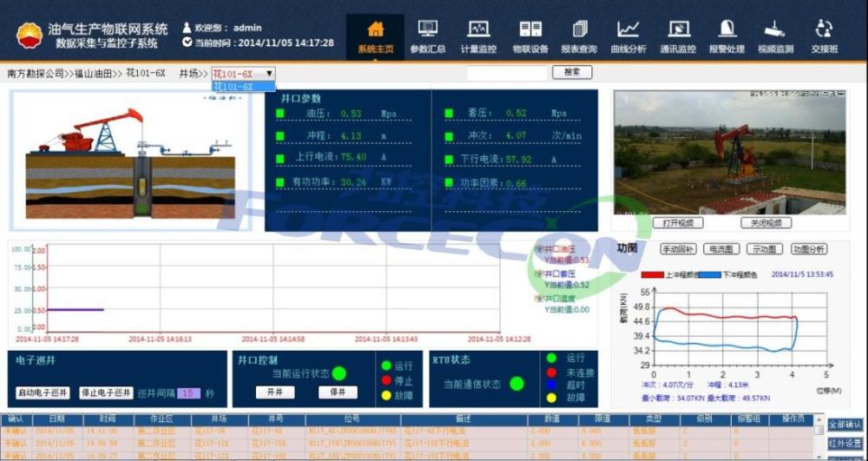The width and height of the screenshot is (868, 461).
Task: Click the 打开视频 button
Action: (678, 223)
